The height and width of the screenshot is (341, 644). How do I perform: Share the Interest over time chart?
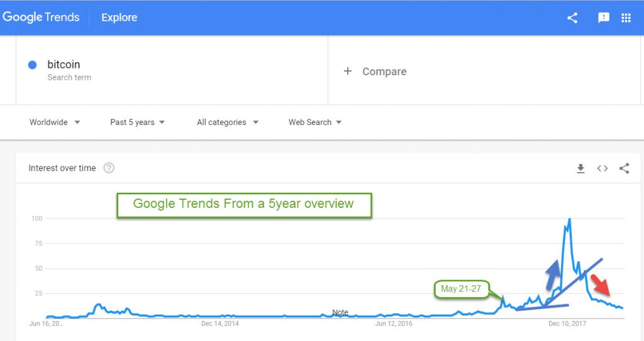tap(624, 168)
